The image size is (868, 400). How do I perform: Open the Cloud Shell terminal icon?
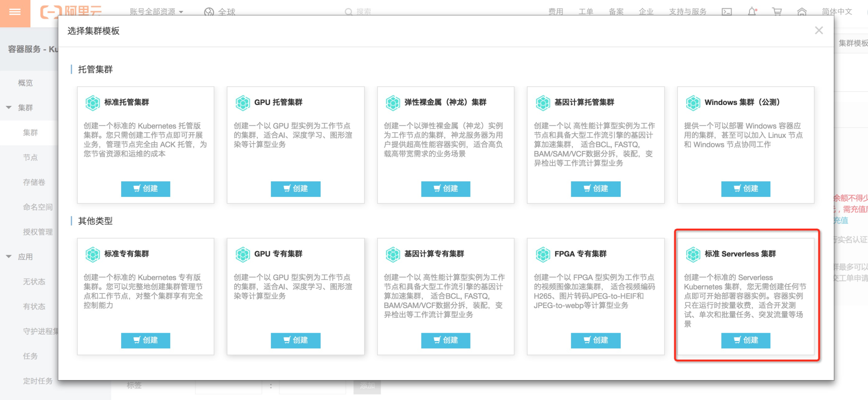pos(727,12)
